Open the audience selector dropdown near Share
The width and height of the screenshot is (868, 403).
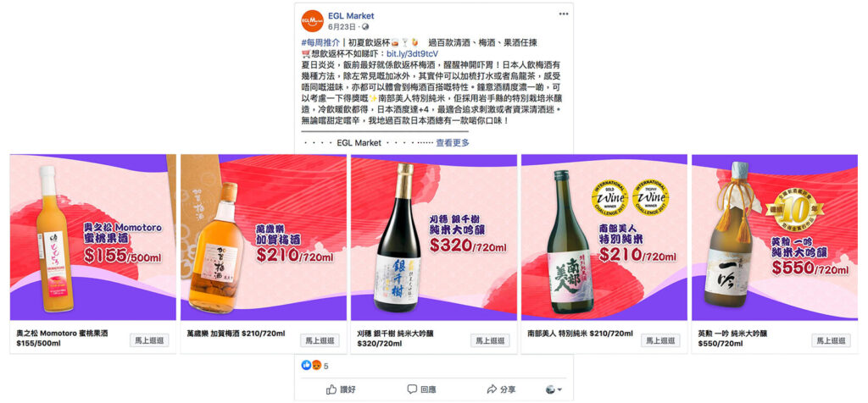tap(553, 389)
